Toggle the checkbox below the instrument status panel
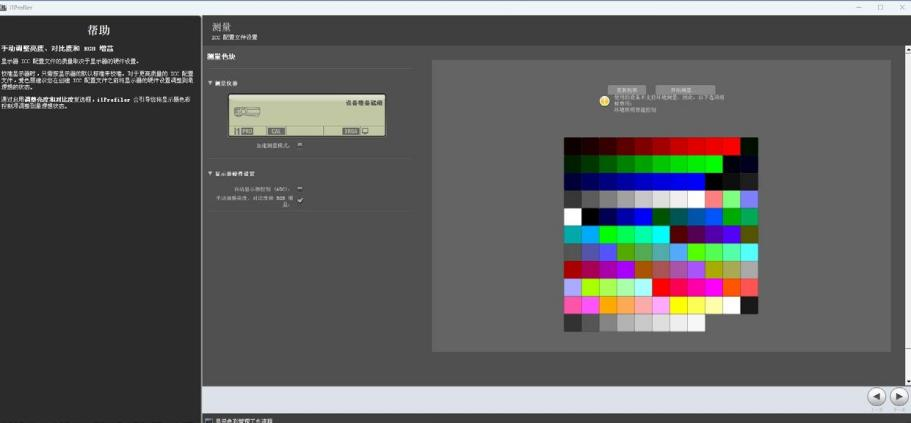The image size is (911, 423). (300, 145)
